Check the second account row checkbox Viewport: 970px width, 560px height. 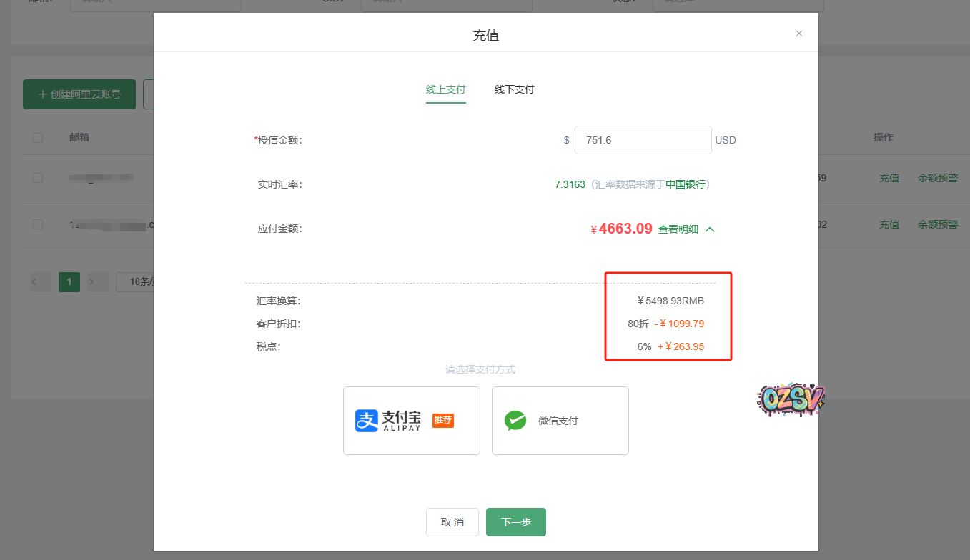pos(38,224)
